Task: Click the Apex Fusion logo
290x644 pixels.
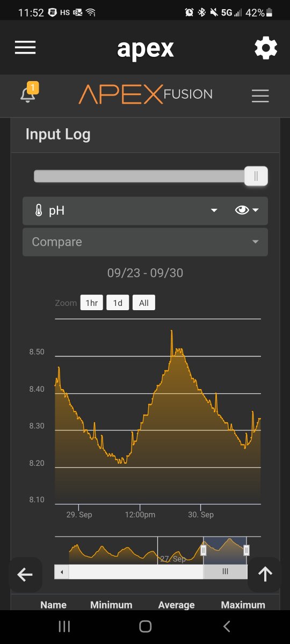Action: coord(146,94)
